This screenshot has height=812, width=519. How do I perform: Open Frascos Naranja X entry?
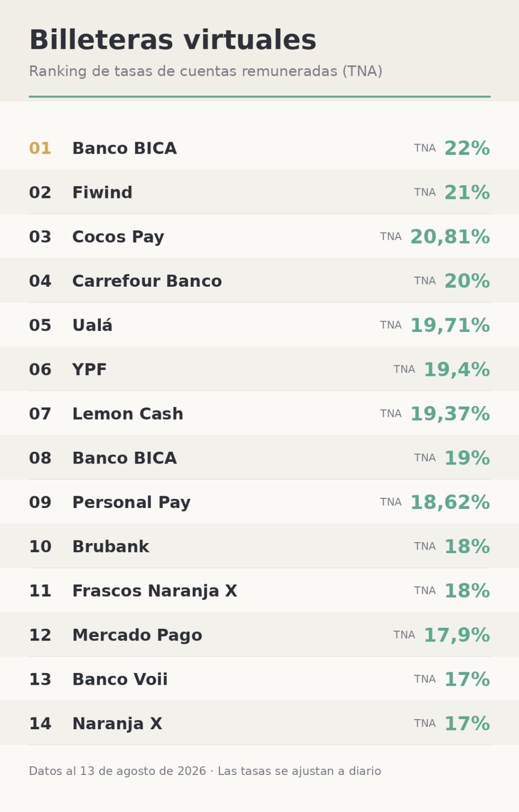259,590
